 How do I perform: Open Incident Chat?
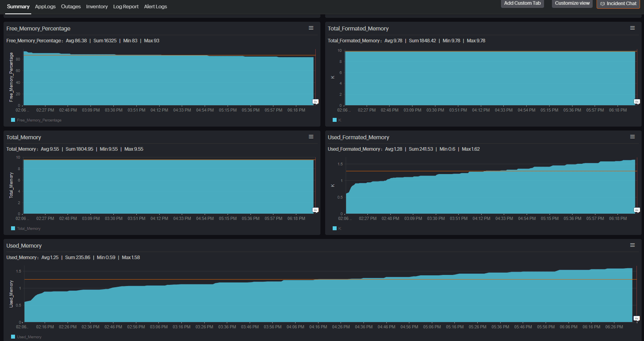618,4
